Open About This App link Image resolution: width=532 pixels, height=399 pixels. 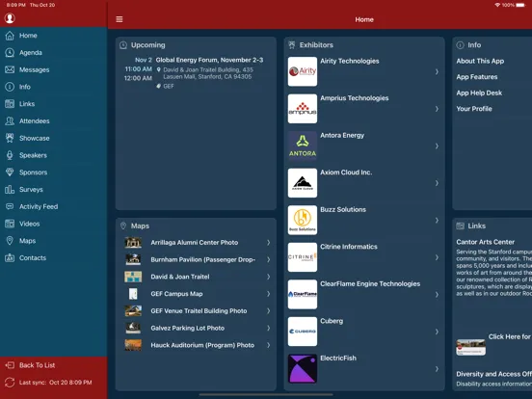pos(480,61)
